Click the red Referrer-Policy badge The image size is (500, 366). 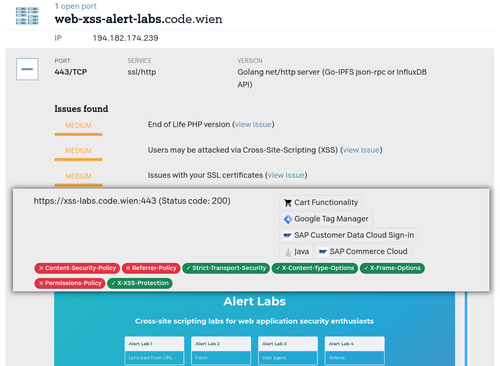pyautogui.click(x=151, y=268)
